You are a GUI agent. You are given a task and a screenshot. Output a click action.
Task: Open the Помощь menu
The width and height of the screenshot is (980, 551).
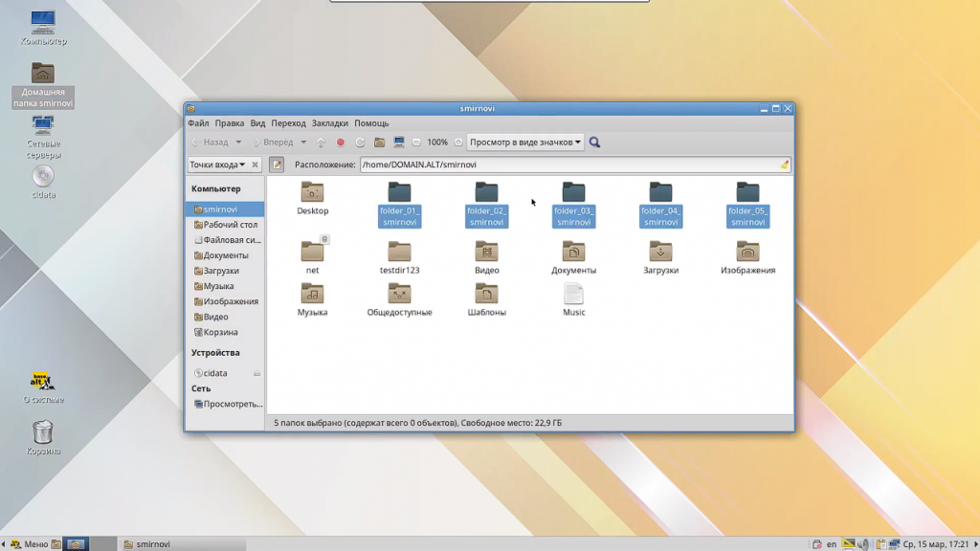[371, 123]
